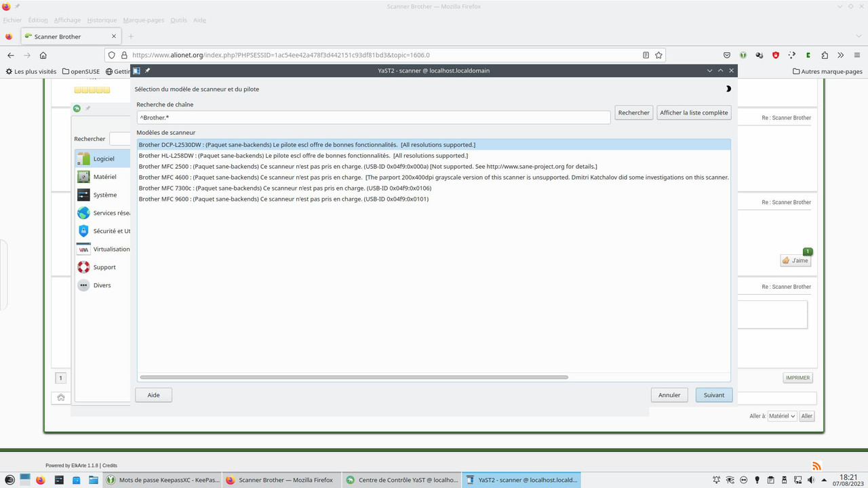Click pin icon on YaST control center titlebar
This screenshot has height=488, width=868.
[x=87, y=108]
